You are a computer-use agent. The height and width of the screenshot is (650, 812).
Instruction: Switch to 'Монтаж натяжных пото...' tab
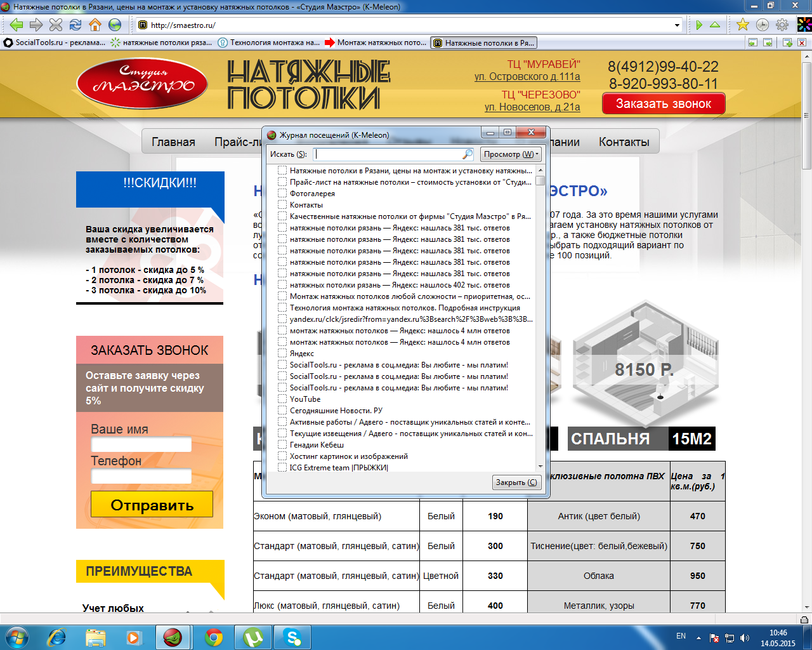pos(376,43)
